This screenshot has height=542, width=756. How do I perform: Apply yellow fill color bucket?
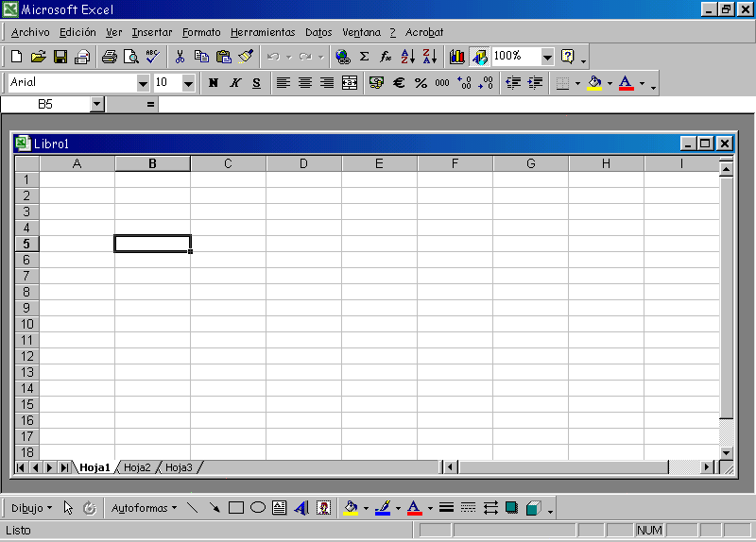pos(594,83)
